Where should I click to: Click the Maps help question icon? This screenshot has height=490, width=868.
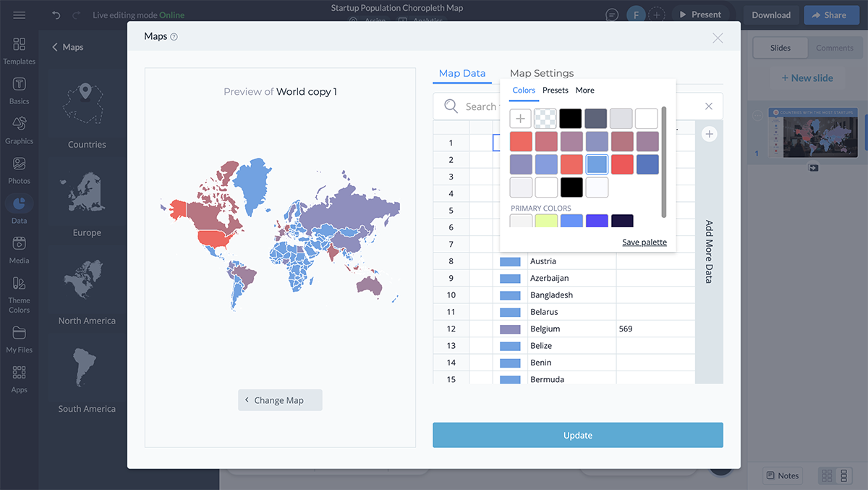pyautogui.click(x=174, y=37)
